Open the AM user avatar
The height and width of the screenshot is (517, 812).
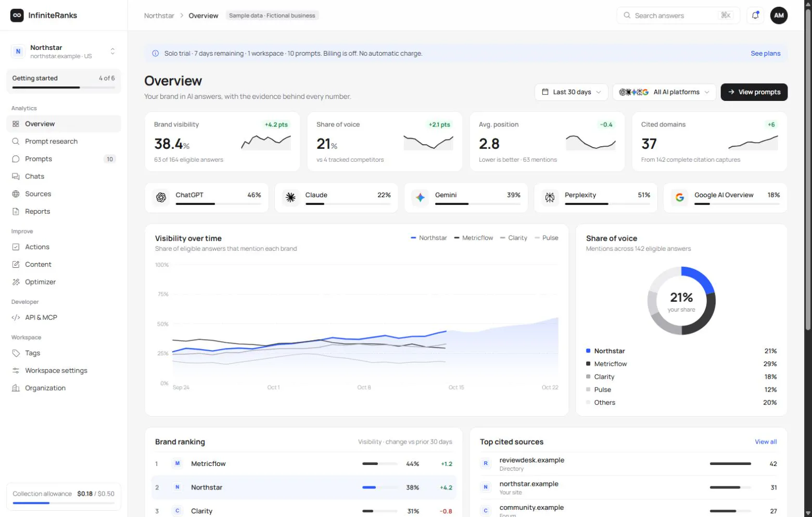779,16
